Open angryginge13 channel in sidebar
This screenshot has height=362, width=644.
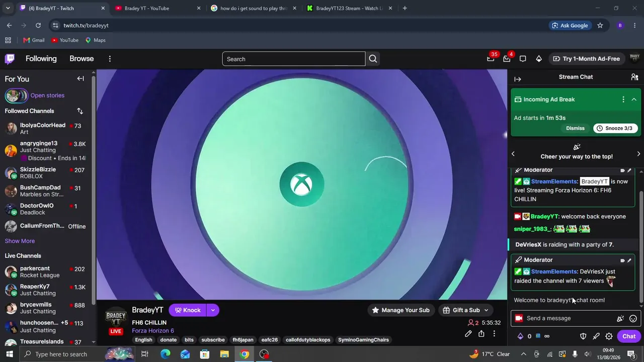coord(45,150)
